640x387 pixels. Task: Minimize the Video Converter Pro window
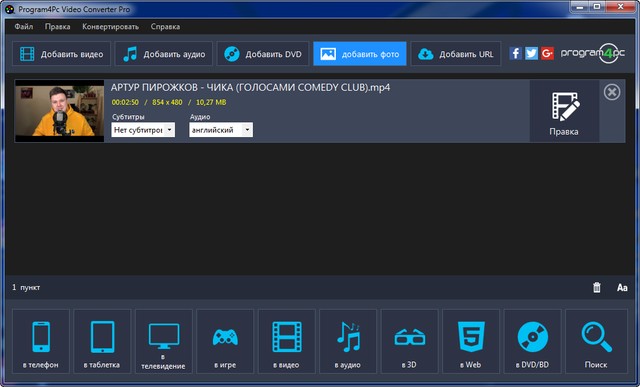pos(580,6)
